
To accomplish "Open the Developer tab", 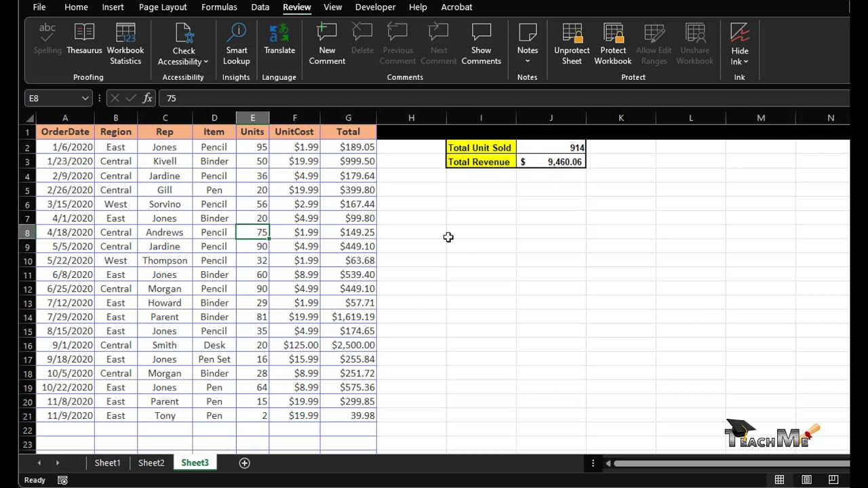I will [x=375, y=7].
